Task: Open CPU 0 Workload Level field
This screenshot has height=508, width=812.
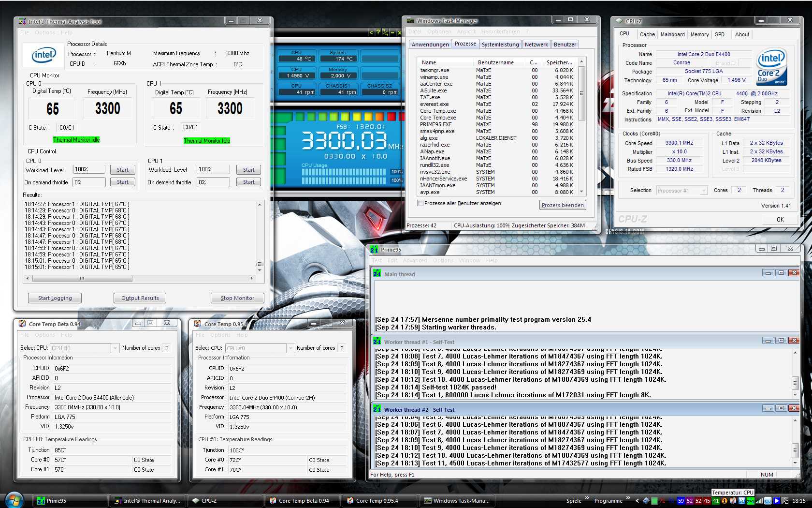Action: 89,169
